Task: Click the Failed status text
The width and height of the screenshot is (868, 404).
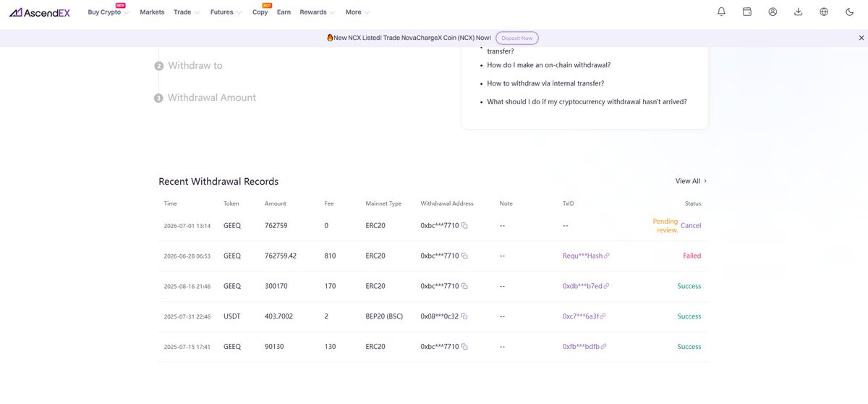Action: coord(692,256)
